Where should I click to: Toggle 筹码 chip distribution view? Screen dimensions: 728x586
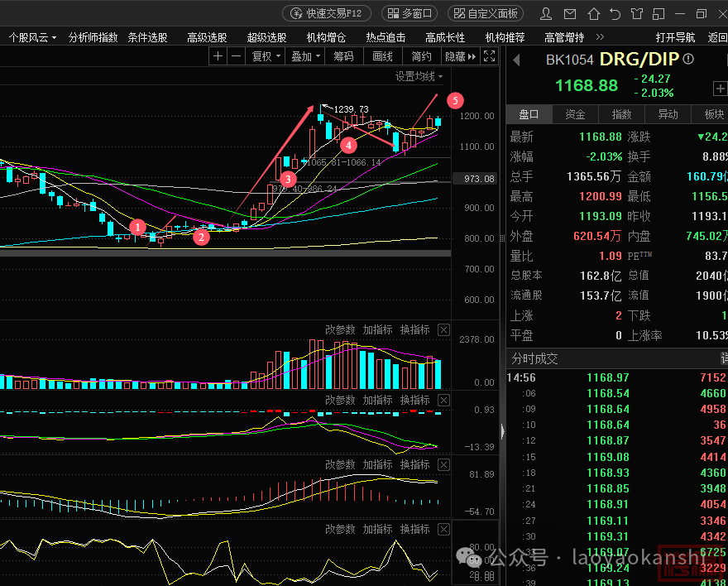(343, 56)
